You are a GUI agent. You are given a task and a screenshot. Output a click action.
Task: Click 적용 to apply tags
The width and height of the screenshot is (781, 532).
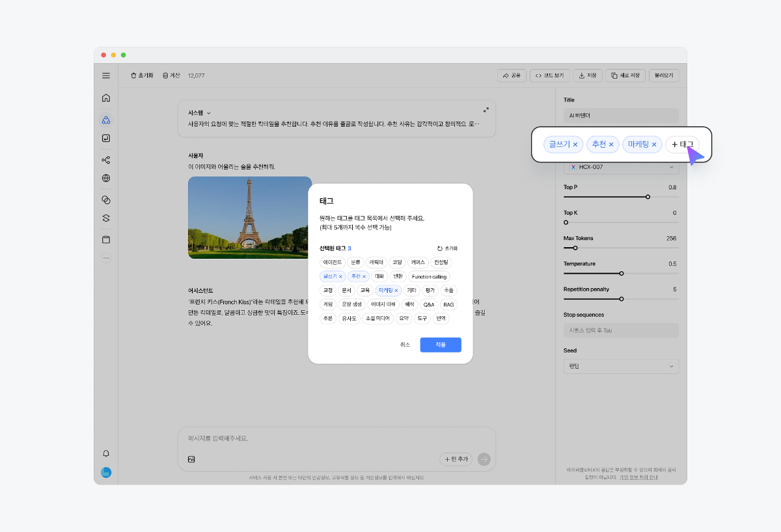[x=441, y=345]
